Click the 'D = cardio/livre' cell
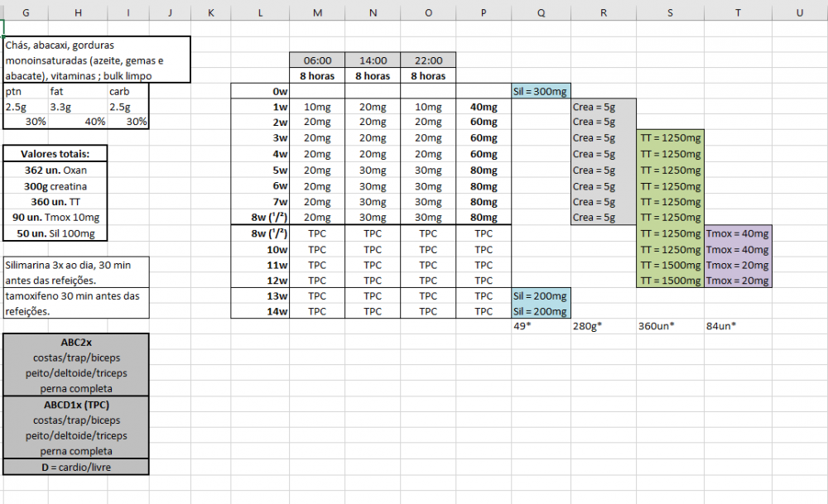Image resolution: width=828 pixels, height=504 pixels. pos(76,467)
